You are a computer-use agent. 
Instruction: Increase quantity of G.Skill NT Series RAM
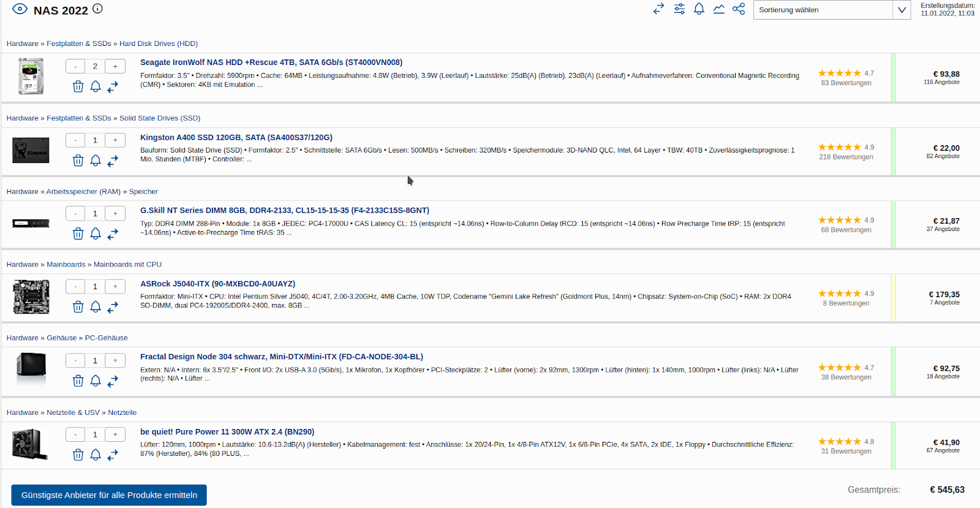click(x=115, y=213)
